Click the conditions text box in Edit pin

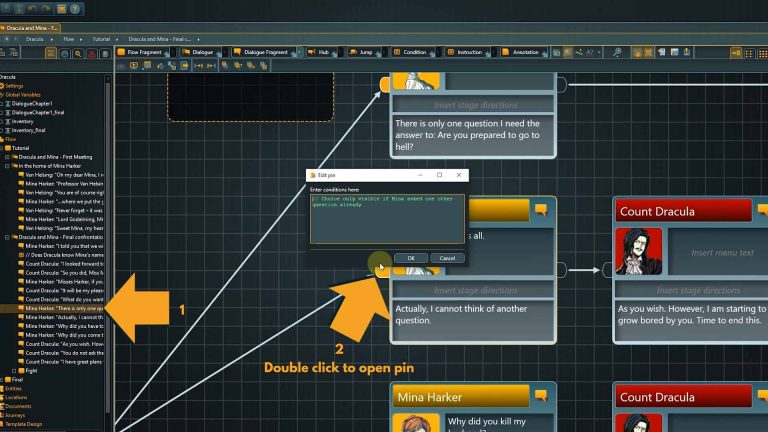(x=387, y=219)
